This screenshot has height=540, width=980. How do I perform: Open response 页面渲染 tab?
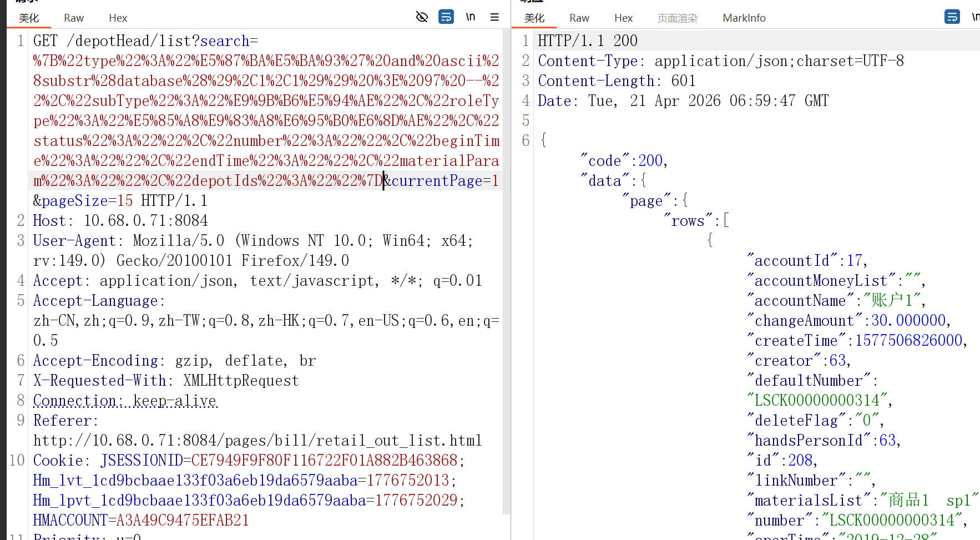678,18
